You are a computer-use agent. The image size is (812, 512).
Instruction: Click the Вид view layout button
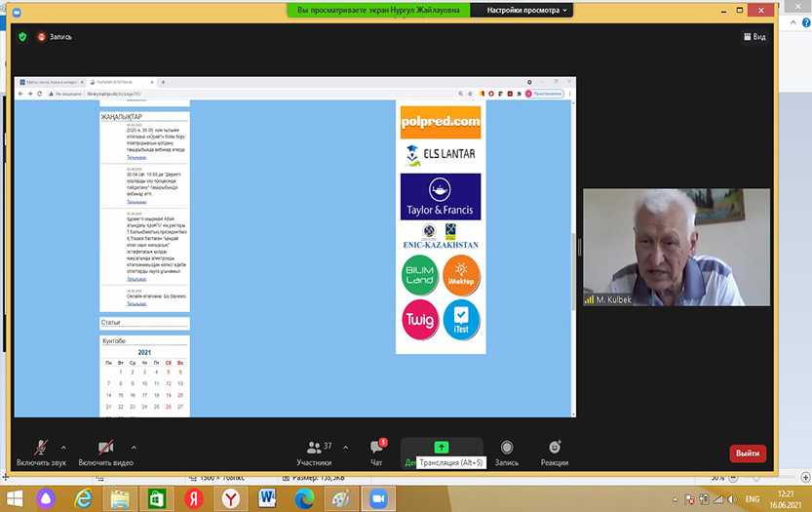[x=755, y=36]
